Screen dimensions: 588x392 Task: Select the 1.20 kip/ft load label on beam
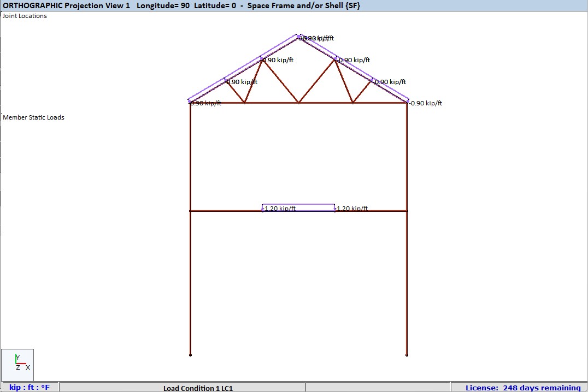click(280, 208)
